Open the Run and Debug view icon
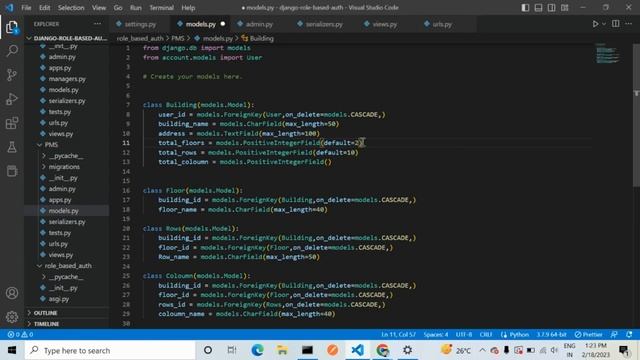 [12, 99]
